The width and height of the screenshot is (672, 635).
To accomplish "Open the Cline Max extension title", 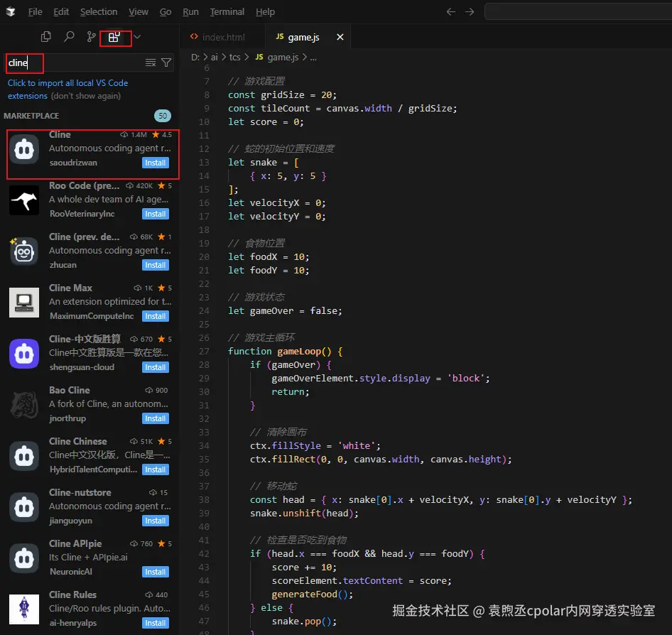I will 71,288.
